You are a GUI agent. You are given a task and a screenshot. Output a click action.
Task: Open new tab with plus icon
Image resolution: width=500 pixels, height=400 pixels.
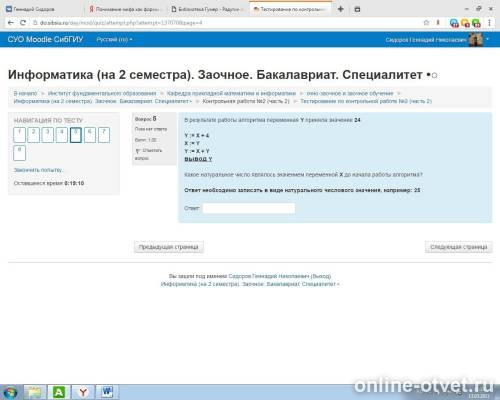340,9
